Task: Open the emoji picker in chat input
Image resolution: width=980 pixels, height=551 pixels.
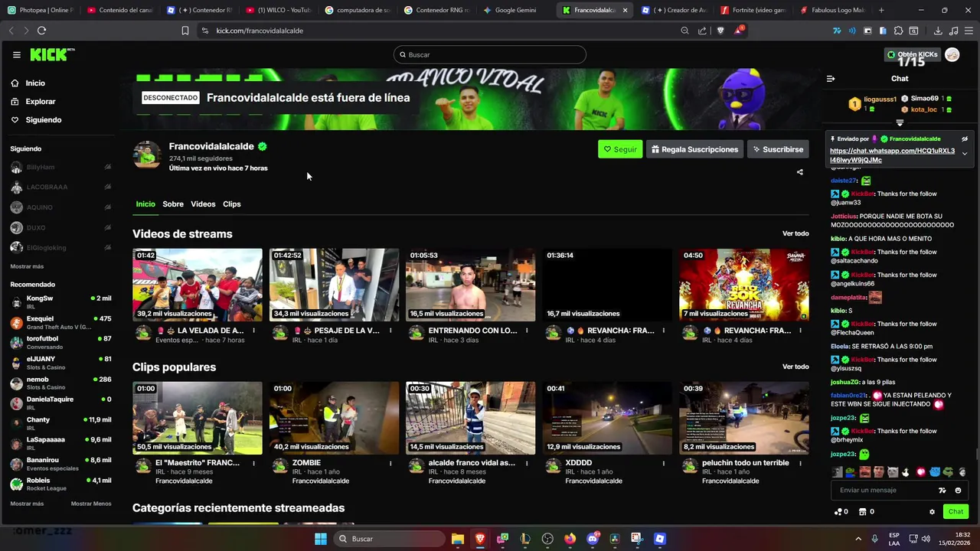Action: pos(958,491)
